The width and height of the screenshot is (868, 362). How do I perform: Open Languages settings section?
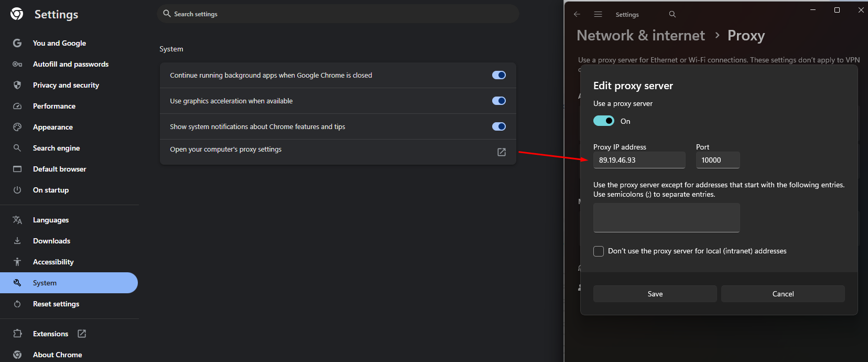(51, 220)
